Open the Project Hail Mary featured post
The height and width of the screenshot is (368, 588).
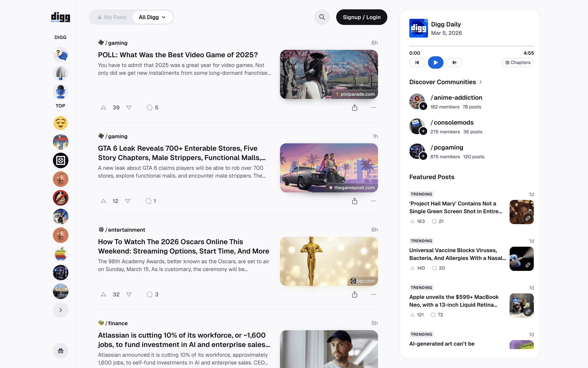coord(456,207)
